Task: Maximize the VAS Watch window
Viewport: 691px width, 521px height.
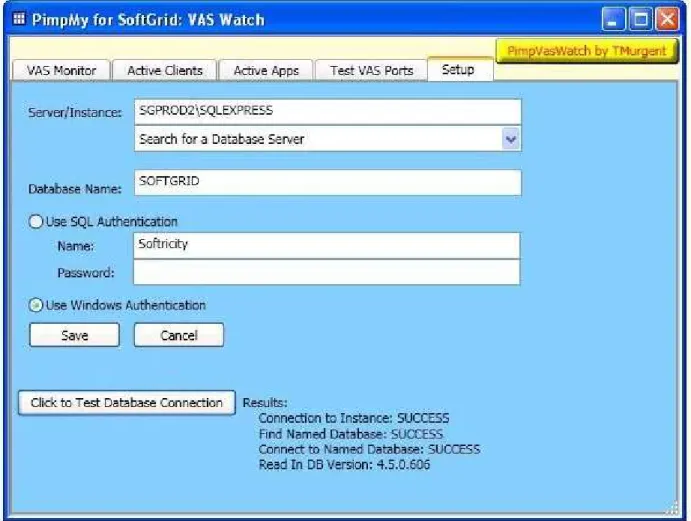Action: point(640,20)
